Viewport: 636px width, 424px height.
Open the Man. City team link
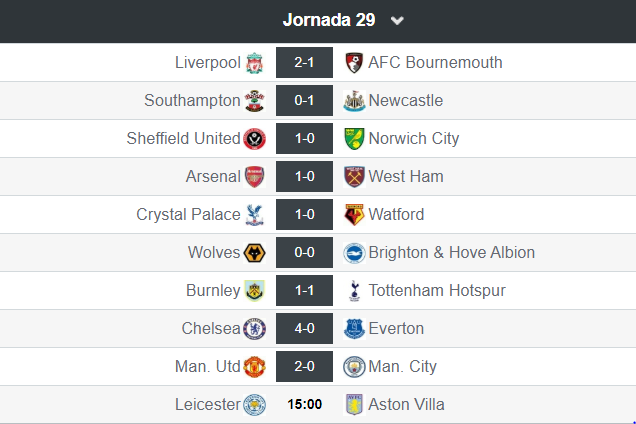[402, 367]
